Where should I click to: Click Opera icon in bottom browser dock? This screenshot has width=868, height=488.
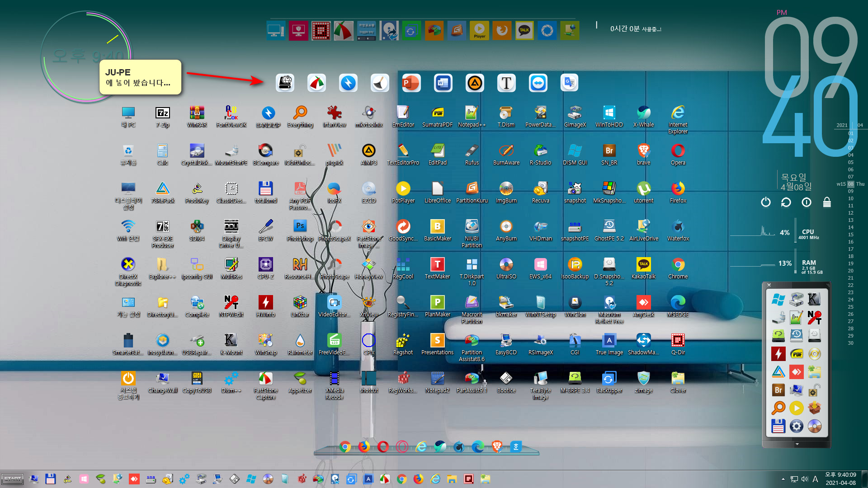pos(383,447)
